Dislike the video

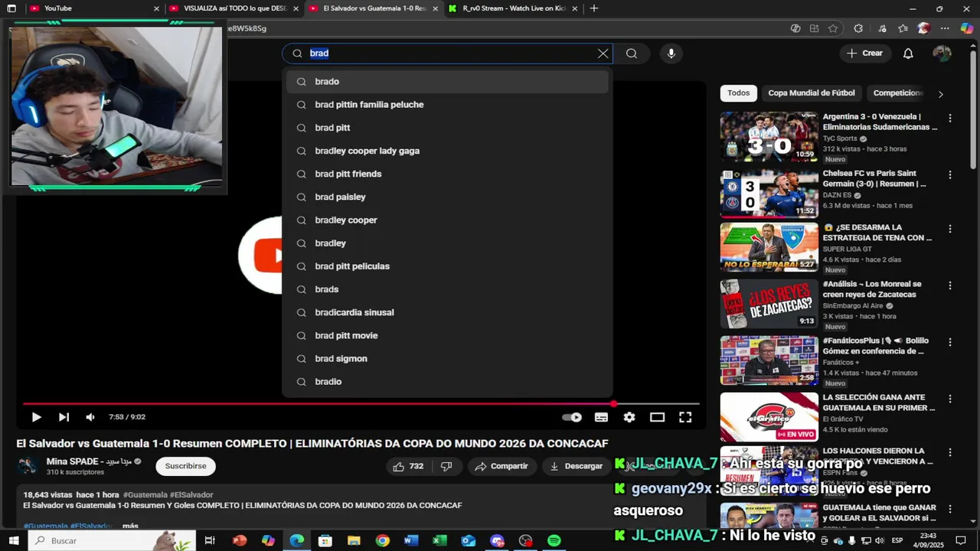[x=446, y=466]
